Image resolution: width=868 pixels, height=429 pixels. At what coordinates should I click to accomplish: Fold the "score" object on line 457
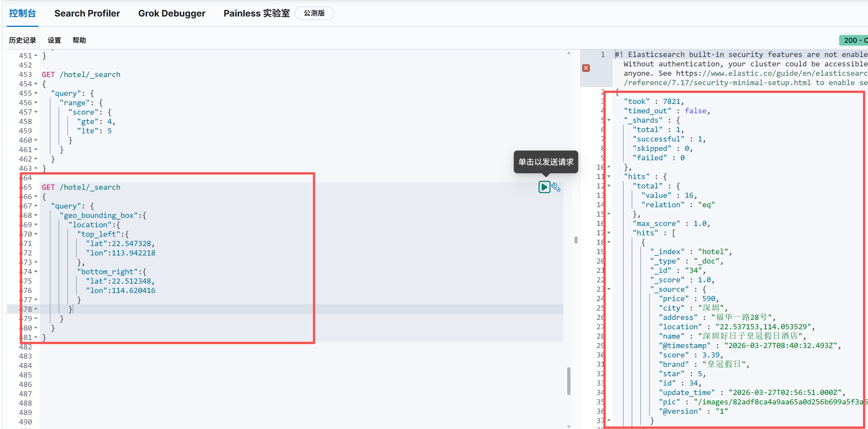(36, 112)
